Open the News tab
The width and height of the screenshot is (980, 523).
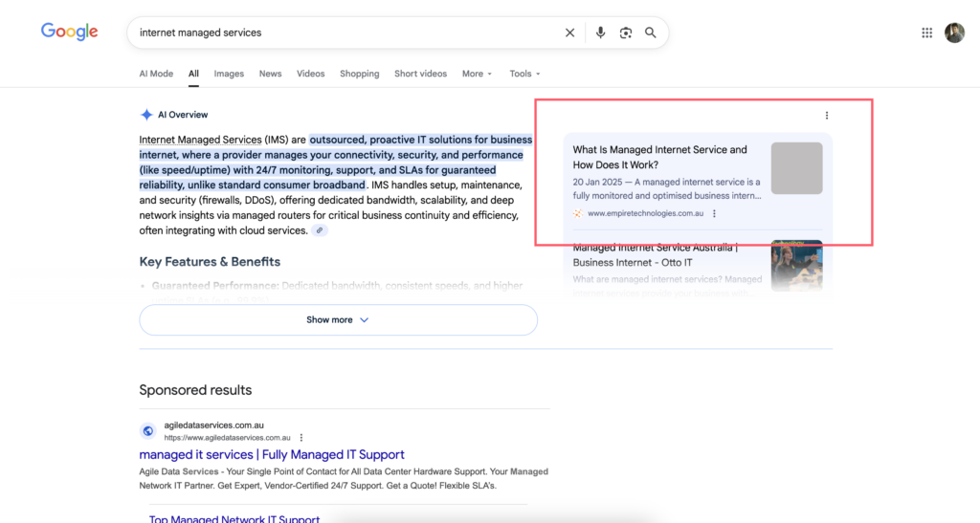pyautogui.click(x=270, y=74)
